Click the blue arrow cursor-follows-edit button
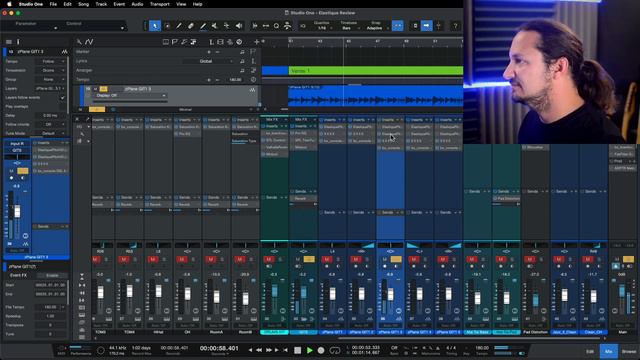 coord(427,26)
